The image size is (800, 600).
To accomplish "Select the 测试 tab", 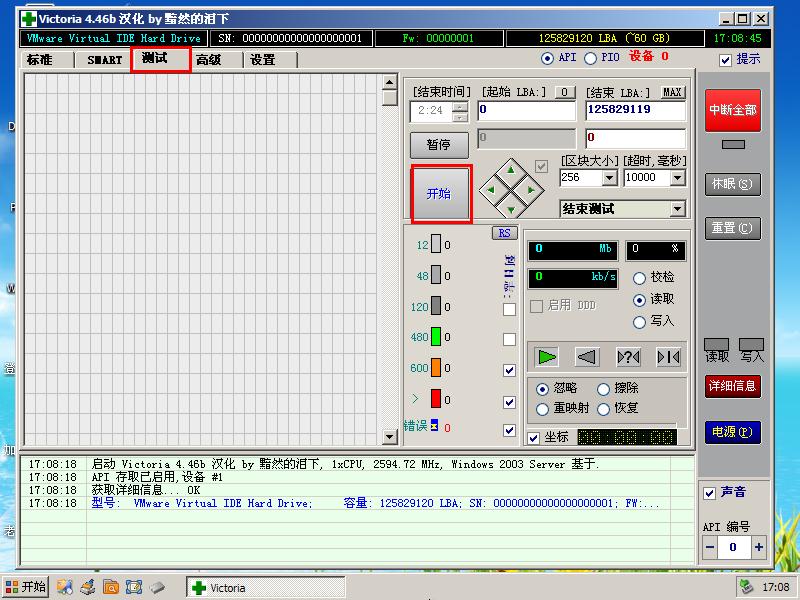I will pyautogui.click(x=160, y=59).
